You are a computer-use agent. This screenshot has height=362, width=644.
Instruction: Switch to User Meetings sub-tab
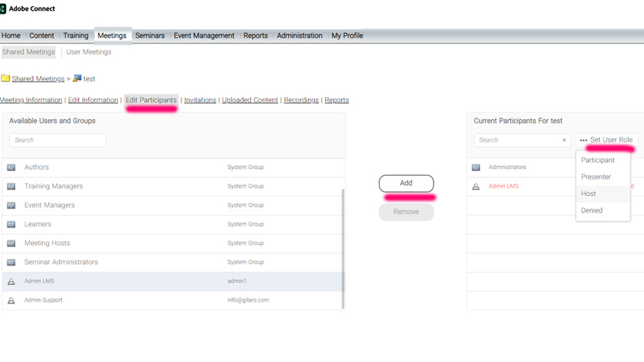coord(89,52)
